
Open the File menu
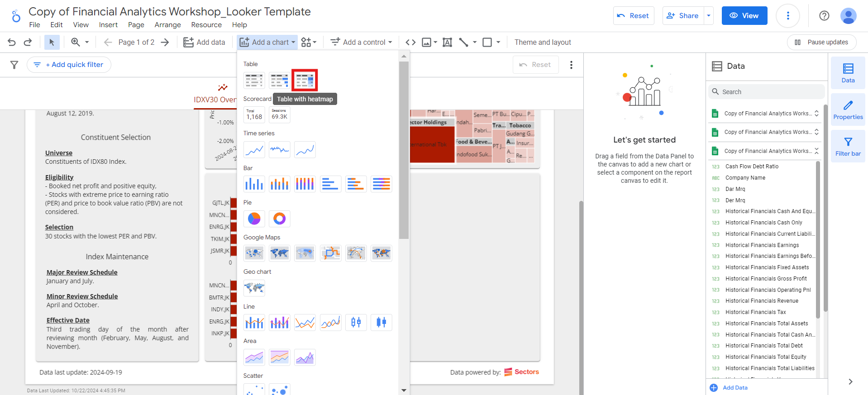[34, 25]
